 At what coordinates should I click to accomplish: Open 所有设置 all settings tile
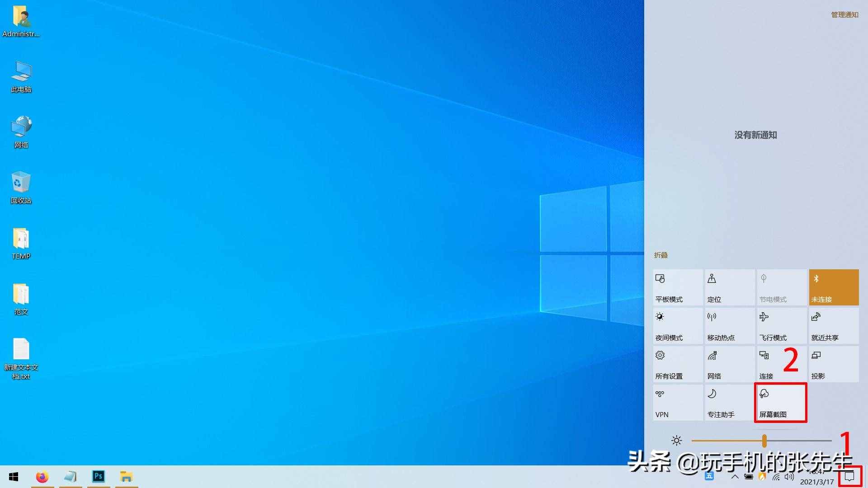(678, 364)
